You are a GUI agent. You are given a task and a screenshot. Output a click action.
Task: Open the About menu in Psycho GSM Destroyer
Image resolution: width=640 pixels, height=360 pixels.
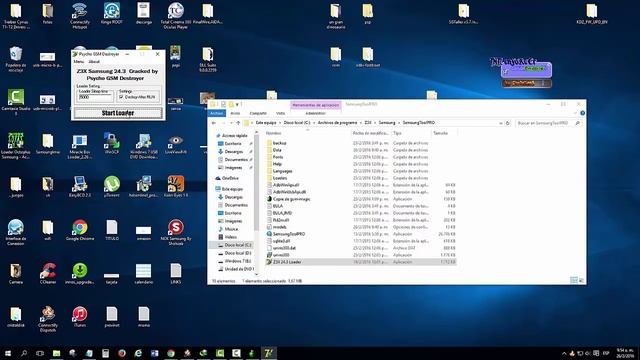click(x=94, y=62)
